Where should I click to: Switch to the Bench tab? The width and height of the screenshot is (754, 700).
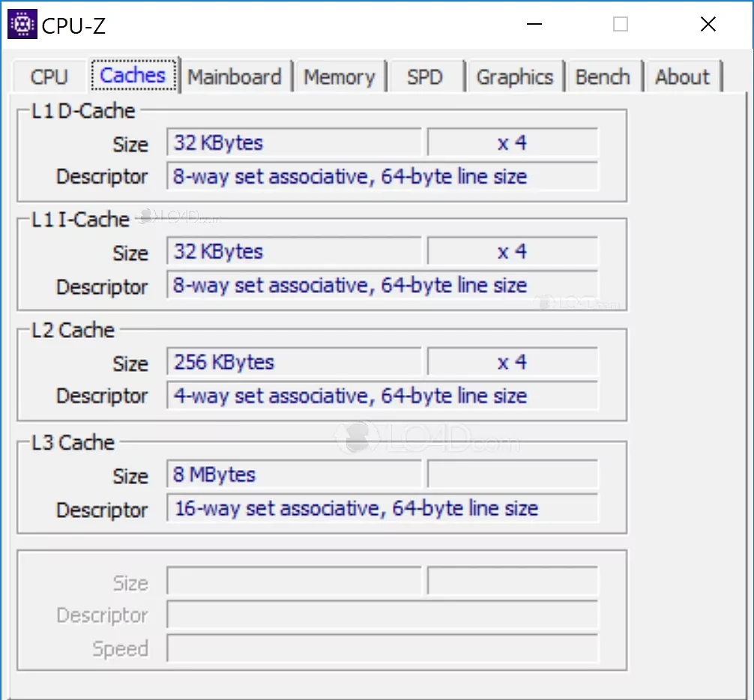(603, 76)
